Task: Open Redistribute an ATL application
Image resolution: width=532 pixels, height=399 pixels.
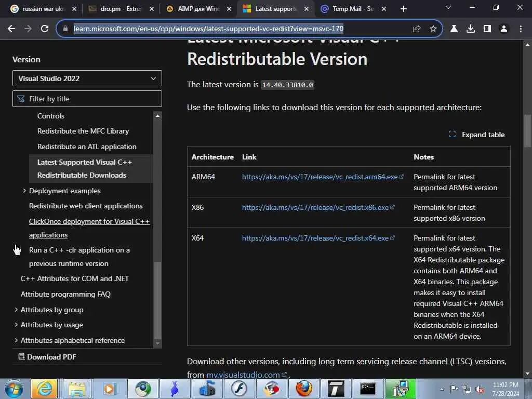Action: tap(87, 147)
